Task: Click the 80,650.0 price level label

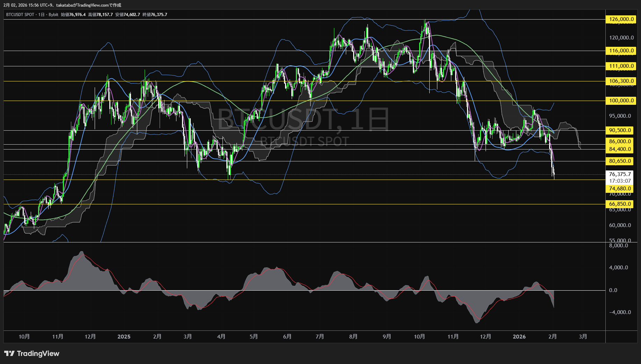Action: [x=620, y=161]
